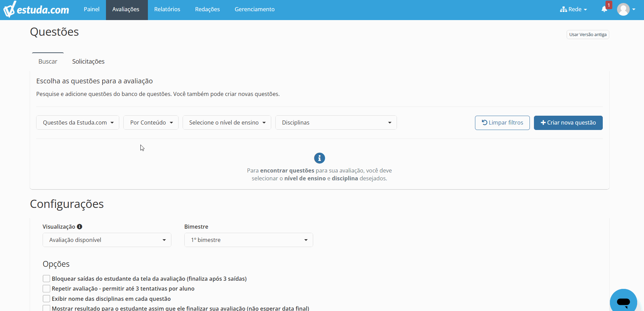644x311 pixels.
Task: Click the Visualização info icon
Action: [x=79, y=227]
